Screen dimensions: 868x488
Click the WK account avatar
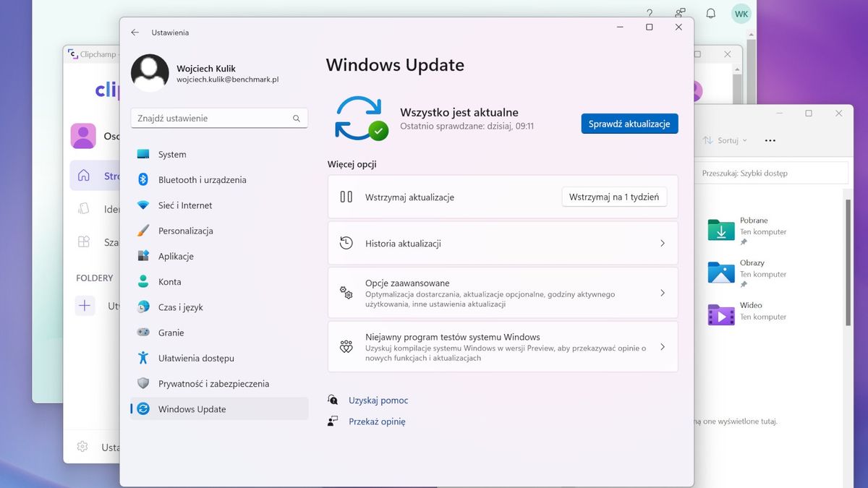[x=741, y=13]
